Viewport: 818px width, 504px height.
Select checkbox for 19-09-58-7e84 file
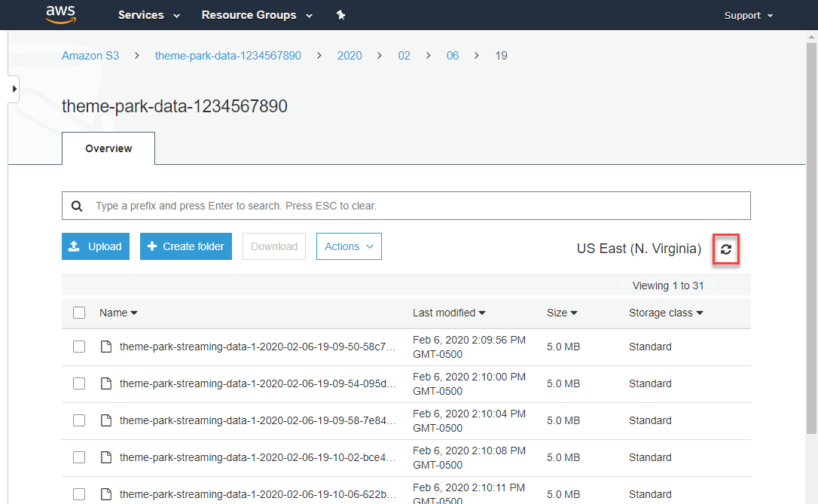79,420
